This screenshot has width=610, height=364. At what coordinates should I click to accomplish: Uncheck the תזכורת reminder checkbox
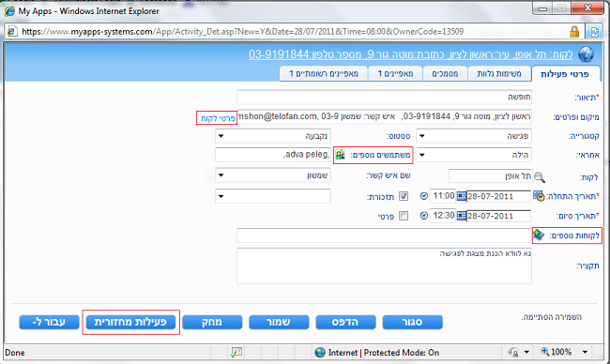tap(404, 196)
